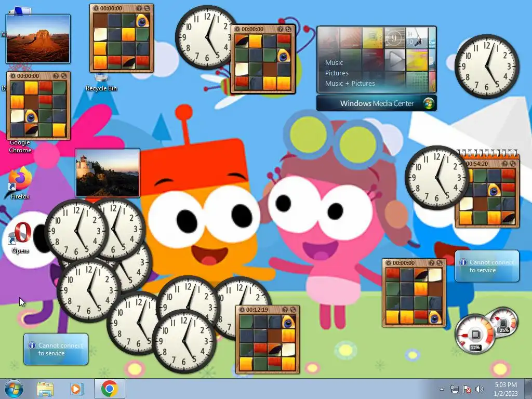Open the taskbar clock showing 5:03 PM

coord(506,389)
